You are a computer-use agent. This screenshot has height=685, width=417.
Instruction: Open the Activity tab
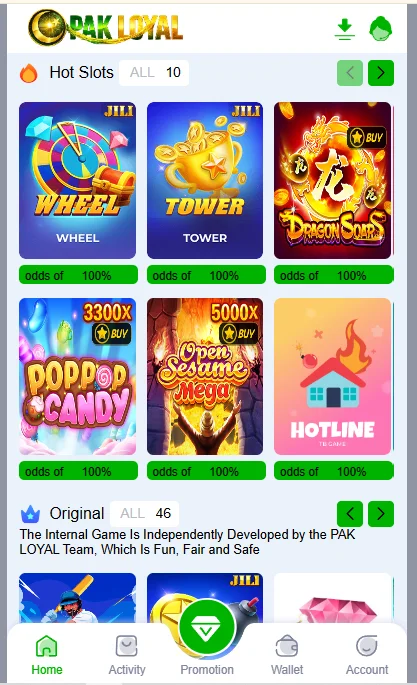[127, 655]
